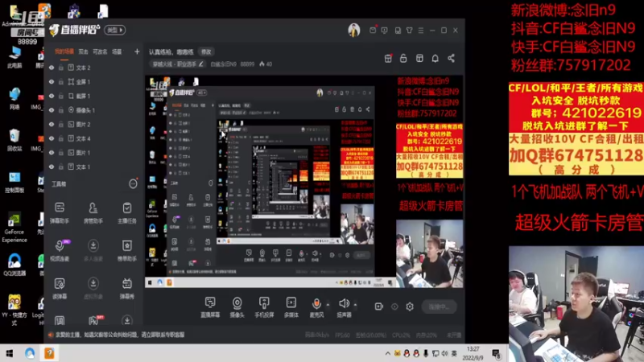644x362 pixels.
Task: Click the stream preview canvas
Action: click(x=304, y=182)
